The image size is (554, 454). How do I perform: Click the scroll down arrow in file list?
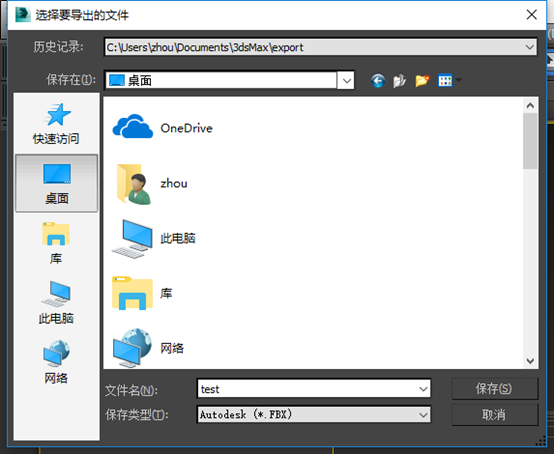[530, 361]
